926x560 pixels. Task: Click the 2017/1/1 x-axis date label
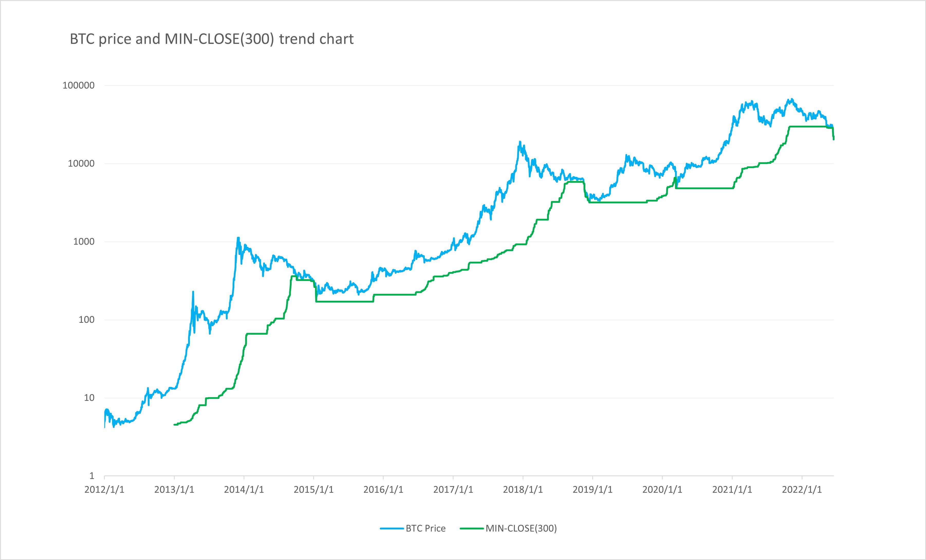pyautogui.click(x=453, y=490)
